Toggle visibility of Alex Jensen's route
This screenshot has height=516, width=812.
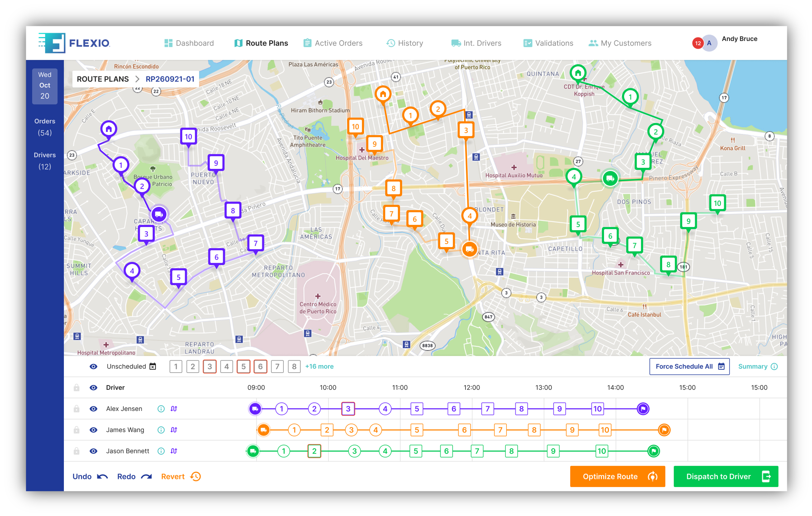pos(94,409)
